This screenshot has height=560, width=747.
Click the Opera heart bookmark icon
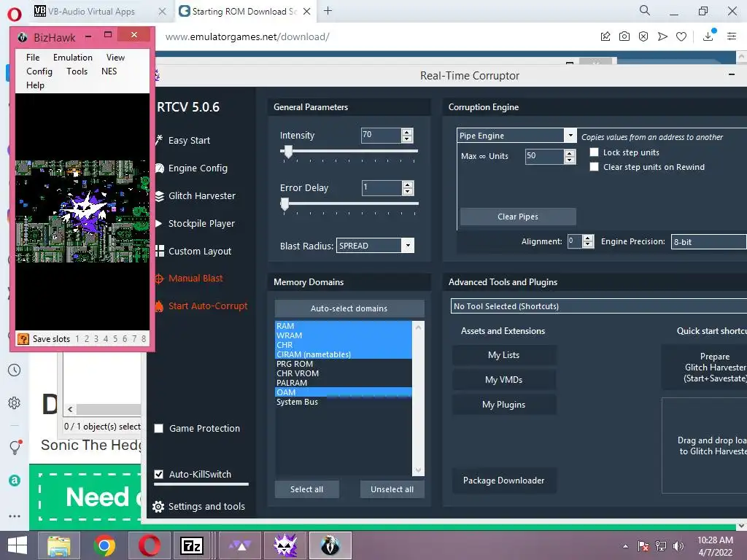681,36
